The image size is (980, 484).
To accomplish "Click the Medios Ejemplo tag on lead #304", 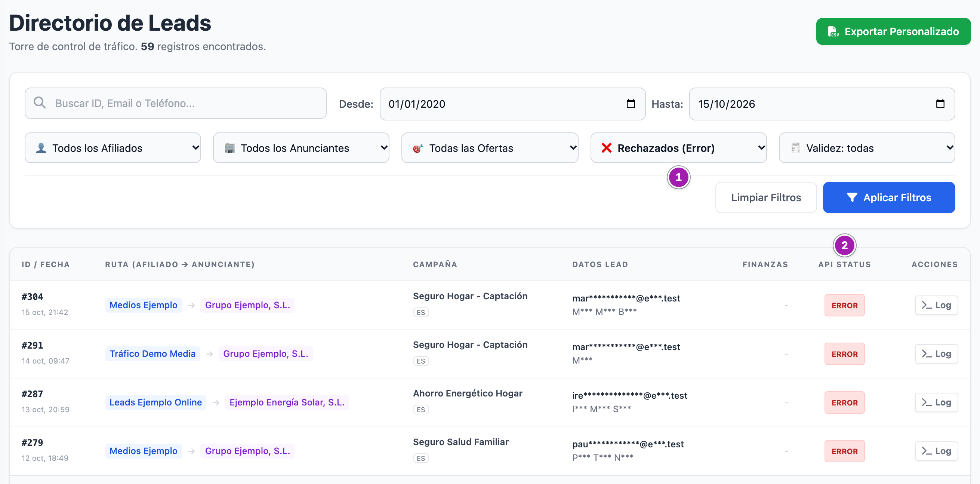I will pos(144,305).
